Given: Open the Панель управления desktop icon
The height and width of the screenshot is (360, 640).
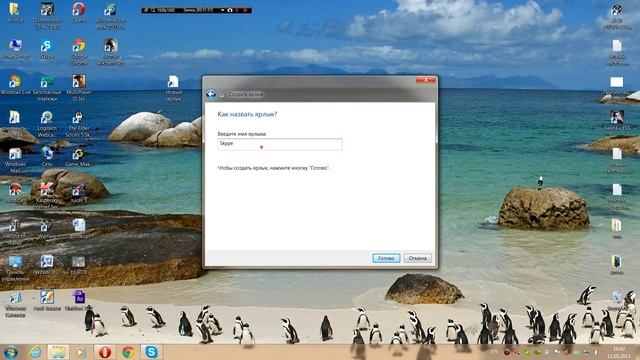Looking at the screenshot, I should click(x=15, y=268).
